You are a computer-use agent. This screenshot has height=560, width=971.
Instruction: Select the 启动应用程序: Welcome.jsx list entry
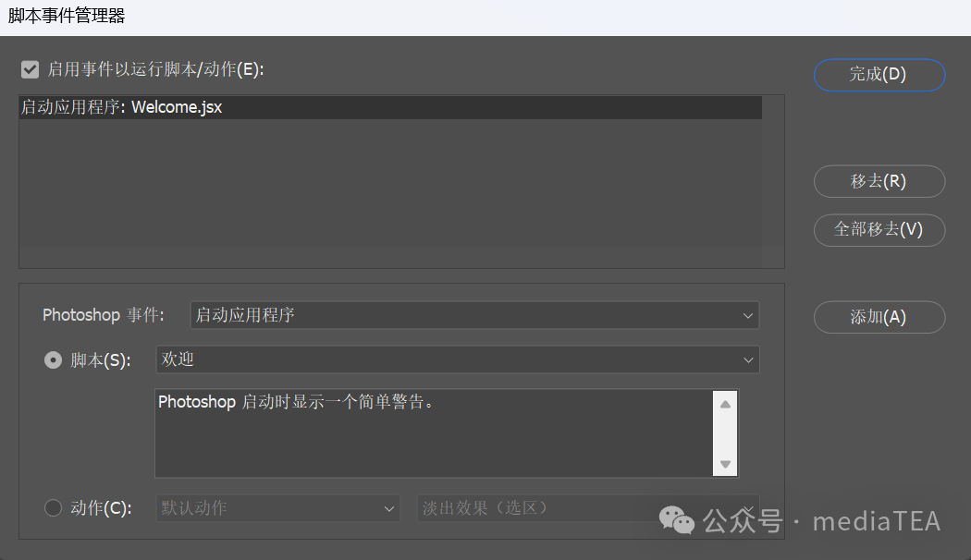391,107
